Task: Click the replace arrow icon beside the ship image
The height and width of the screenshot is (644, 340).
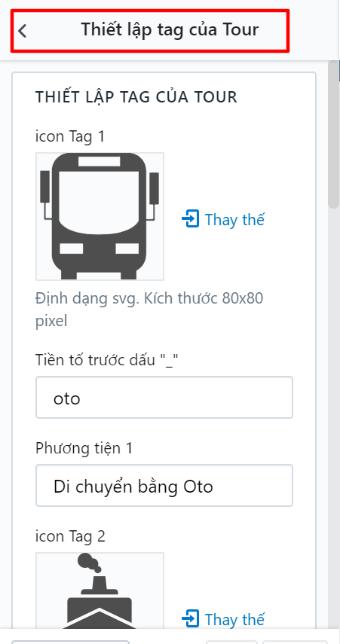Action: (190, 618)
